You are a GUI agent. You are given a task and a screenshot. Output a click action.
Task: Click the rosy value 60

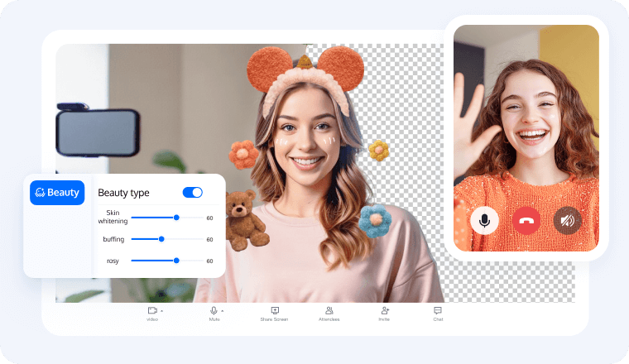tap(209, 261)
